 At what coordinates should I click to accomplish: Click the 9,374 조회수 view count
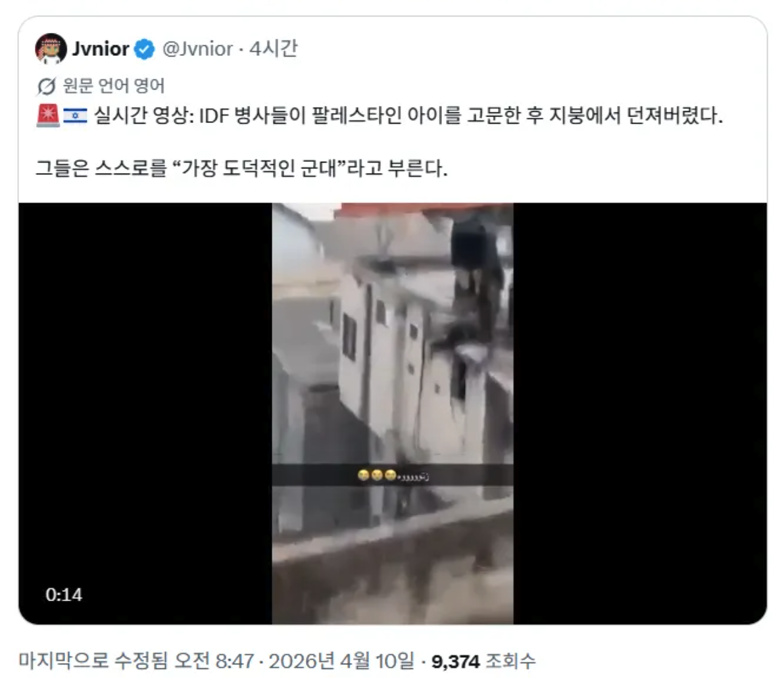point(483,661)
